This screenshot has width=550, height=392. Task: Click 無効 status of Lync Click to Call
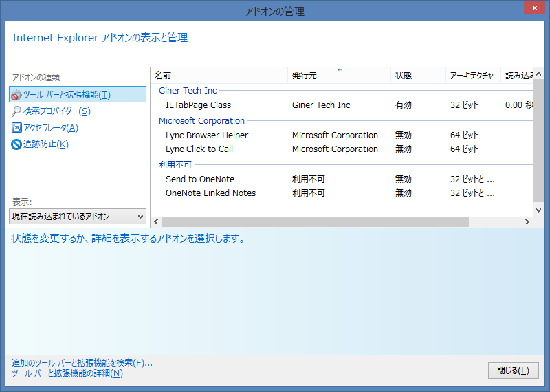(404, 149)
